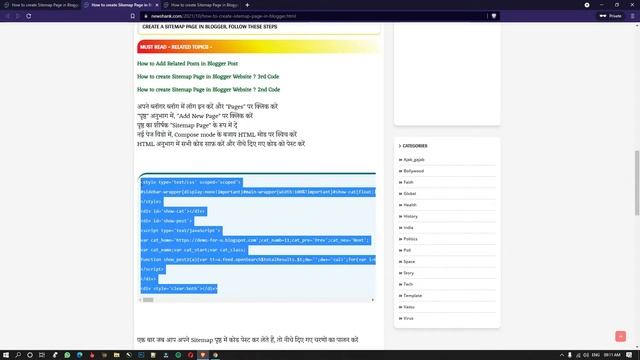The image size is (640, 360).
Task: Open the Health category
Action: point(410,205)
